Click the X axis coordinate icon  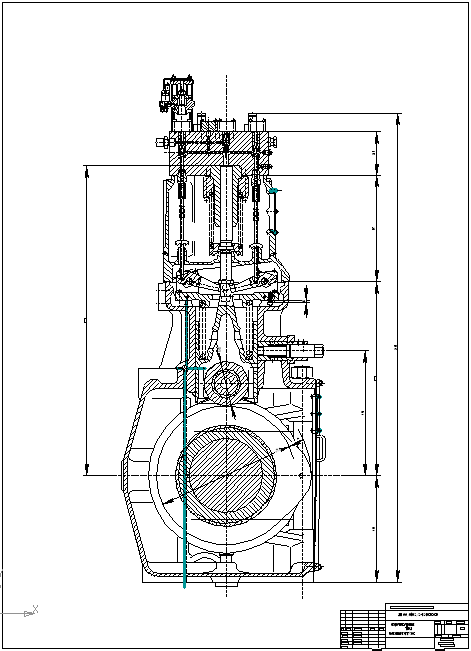pyautogui.click(x=31, y=611)
